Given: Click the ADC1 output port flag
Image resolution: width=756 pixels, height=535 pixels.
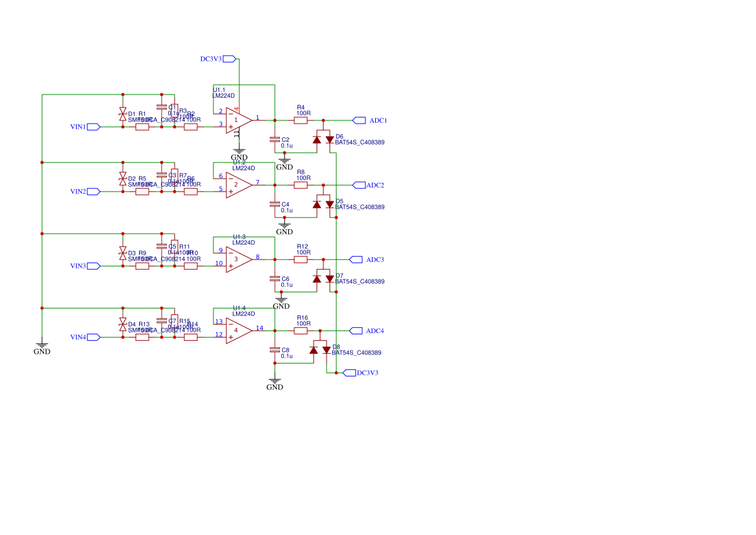Looking at the screenshot, I should (359, 120).
